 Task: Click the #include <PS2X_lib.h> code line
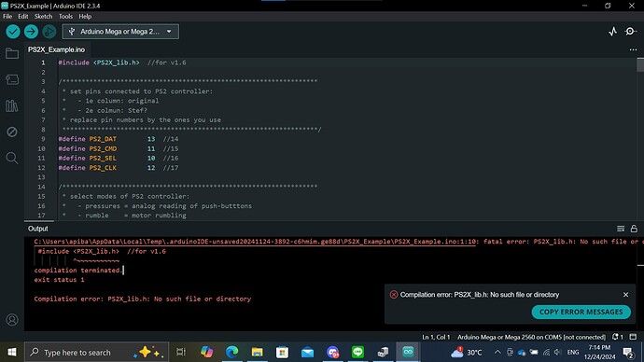(x=122, y=63)
